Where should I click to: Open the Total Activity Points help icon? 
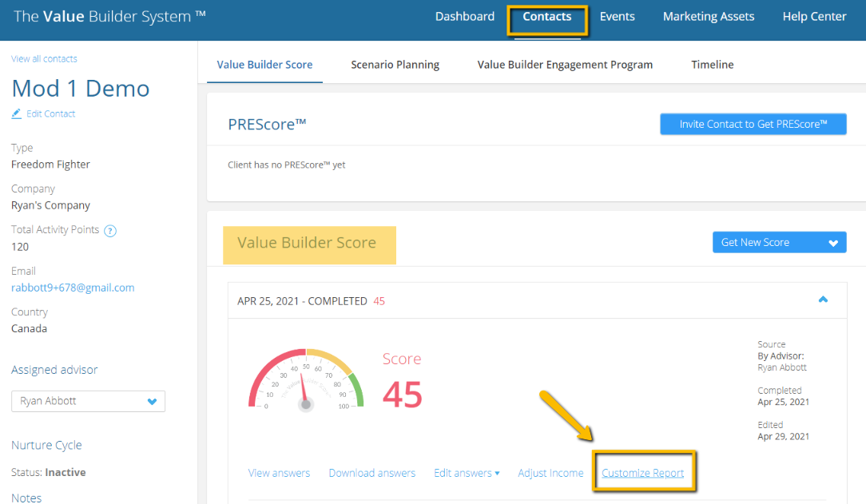pos(110,229)
